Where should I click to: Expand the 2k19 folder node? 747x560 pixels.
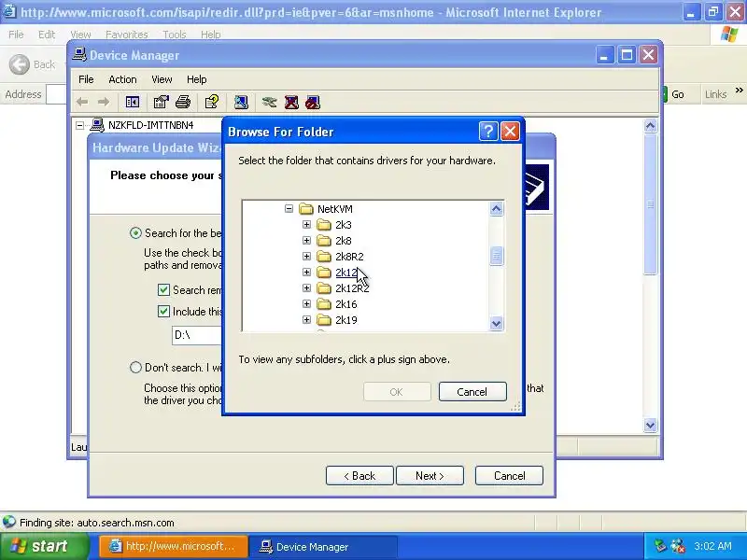(306, 320)
